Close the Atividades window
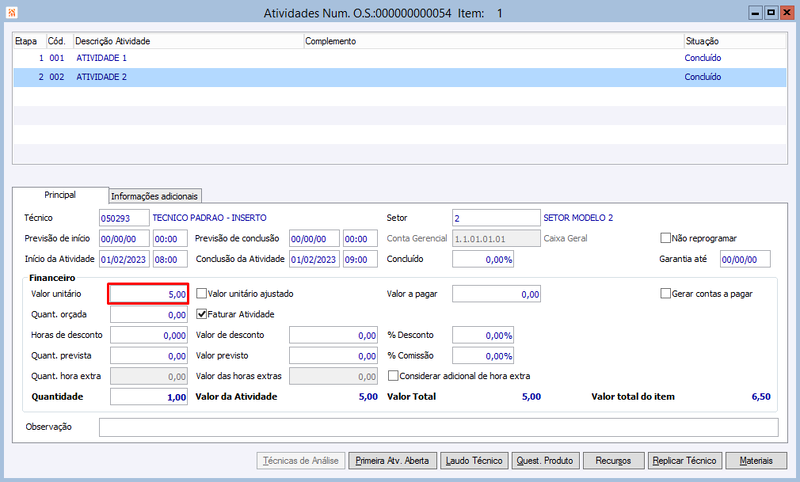The image size is (800, 482). (x=786, y=13)
